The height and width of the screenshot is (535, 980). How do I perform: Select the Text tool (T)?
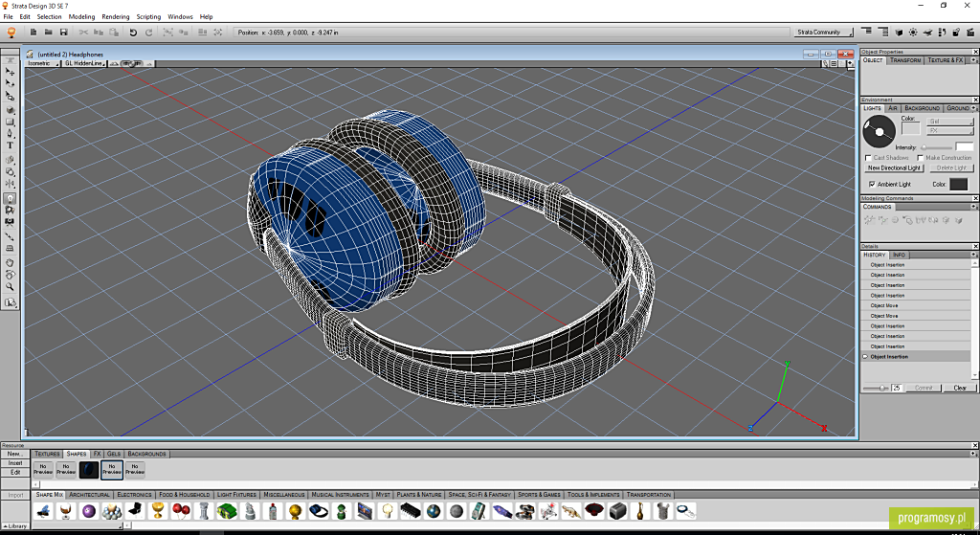(10, 145)
